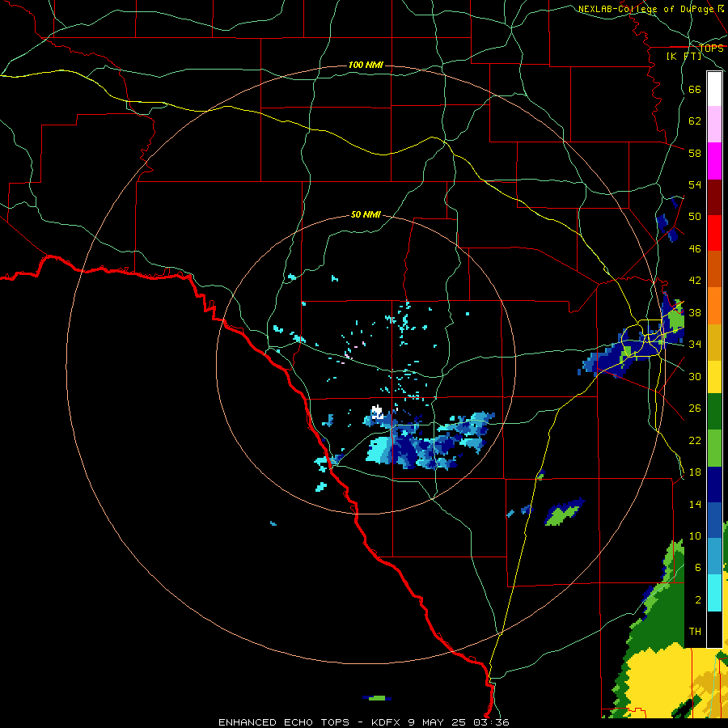The height and width of the screenshot is (728, 728).
Task: Click the legend value 18
Action: pos(695,472)
